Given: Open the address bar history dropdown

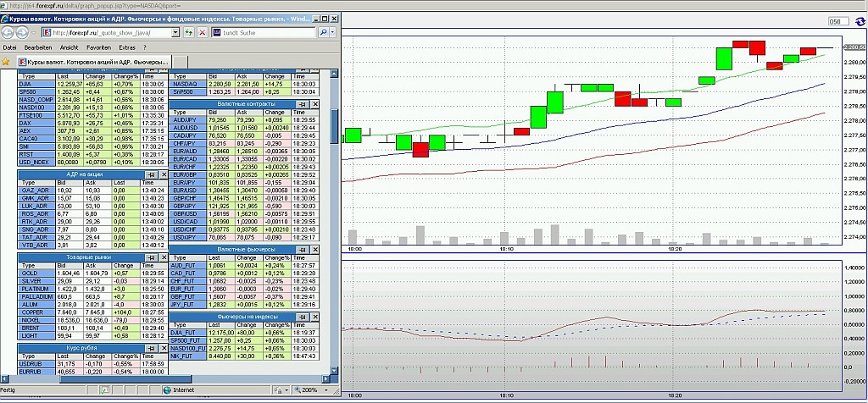Looking at the screenshot, I should click(175, 33).
